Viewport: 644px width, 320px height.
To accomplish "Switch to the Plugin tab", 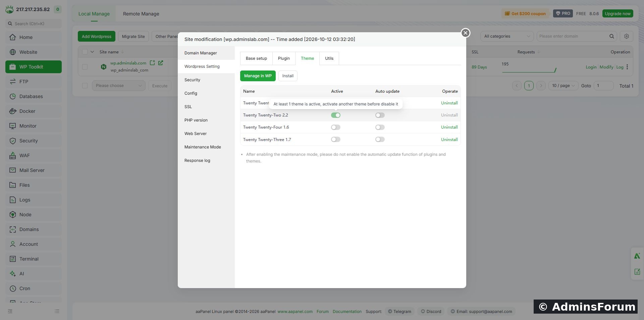I will 284,58.
